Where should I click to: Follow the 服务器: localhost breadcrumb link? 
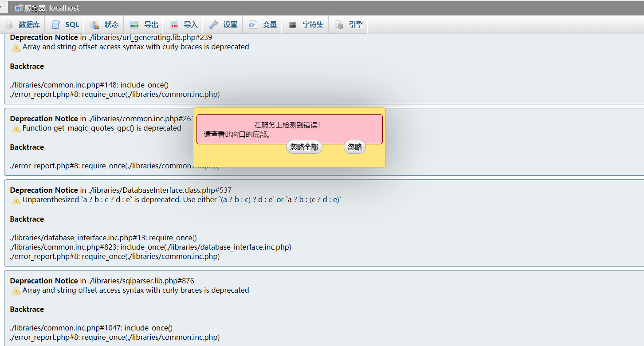click(51, 8)
